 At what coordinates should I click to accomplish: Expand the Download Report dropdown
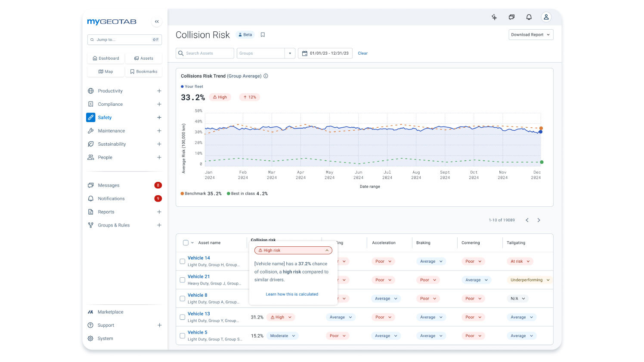pyautogui.click(x=530, y=35)
